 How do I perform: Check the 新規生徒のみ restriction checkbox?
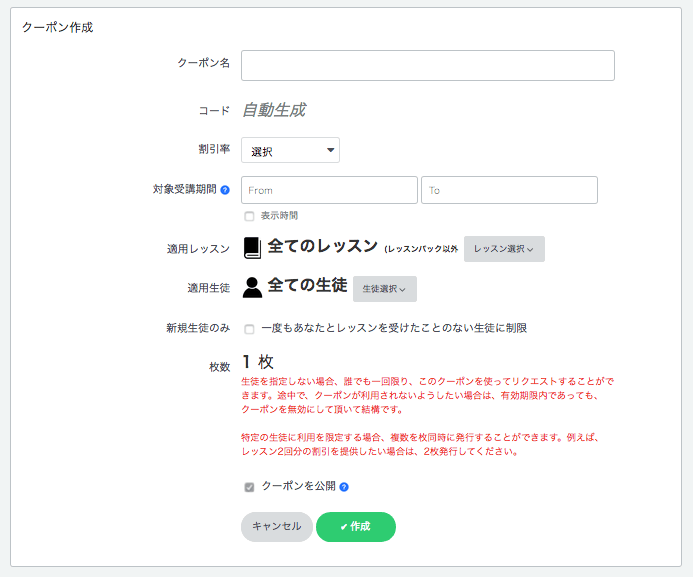pos(249,329)
